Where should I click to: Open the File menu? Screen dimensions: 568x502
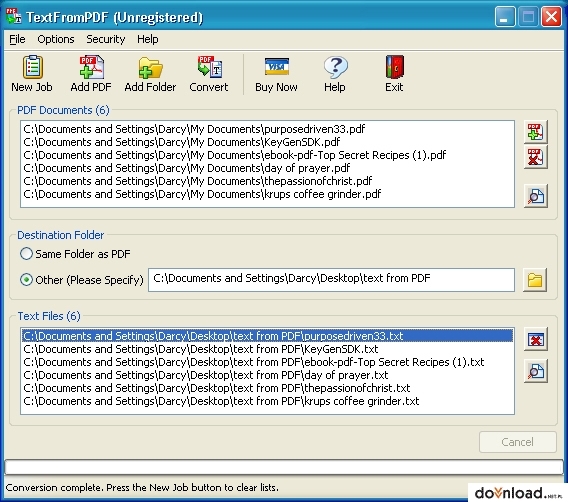17,39
